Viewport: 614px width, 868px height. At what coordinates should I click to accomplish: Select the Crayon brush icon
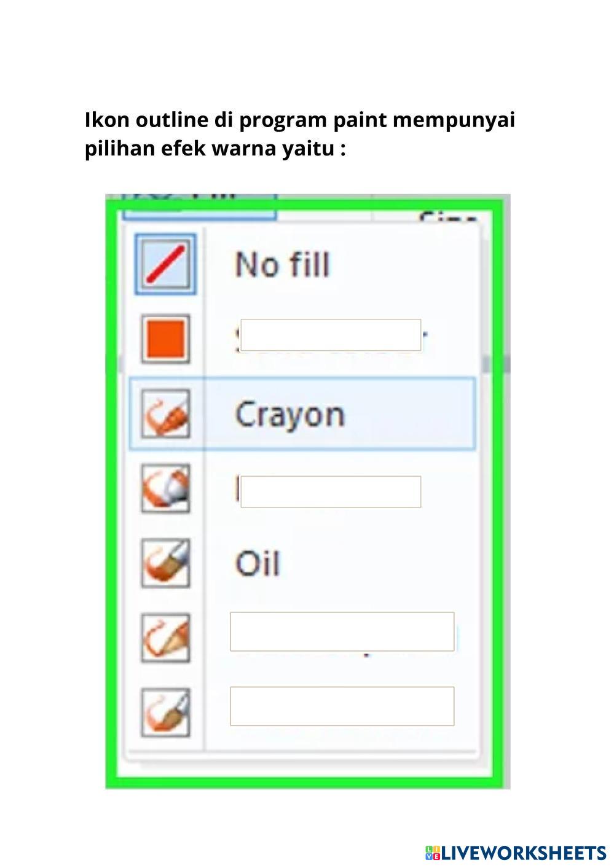tap(165, 414)
